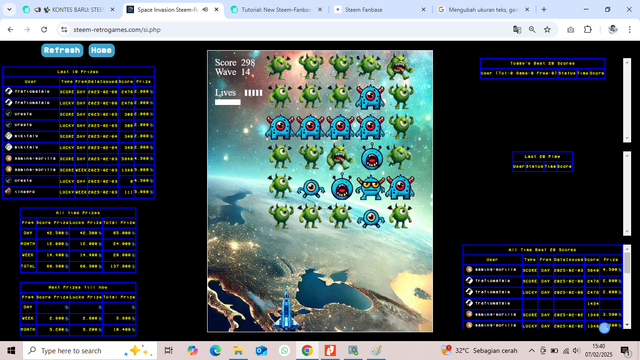Open the Paint app from the taskbar
Screen dimensions: 640x360
[x=376, y=351]
